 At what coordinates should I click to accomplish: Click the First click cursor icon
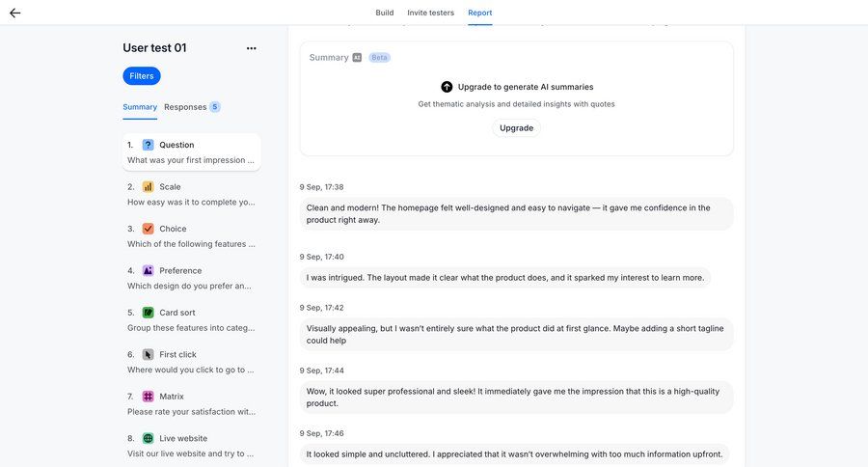pos(148,355)
